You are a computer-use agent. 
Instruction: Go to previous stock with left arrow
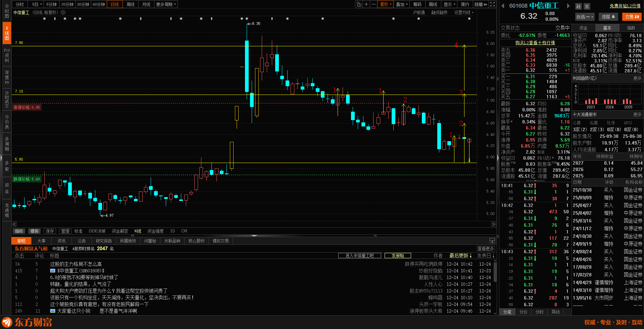(503, 6)
